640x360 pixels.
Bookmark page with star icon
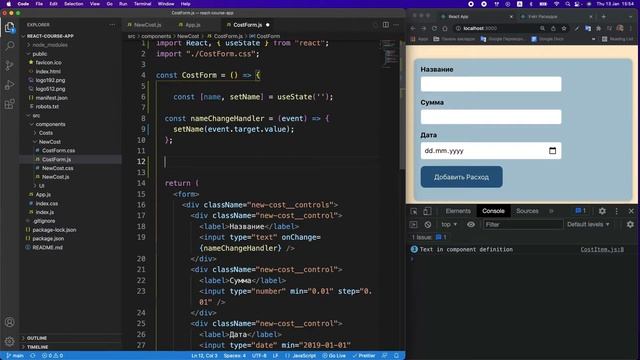click(564, 28)
